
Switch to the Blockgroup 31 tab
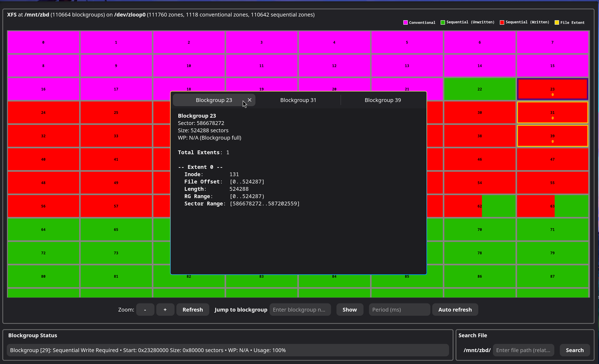click(298, 100)
